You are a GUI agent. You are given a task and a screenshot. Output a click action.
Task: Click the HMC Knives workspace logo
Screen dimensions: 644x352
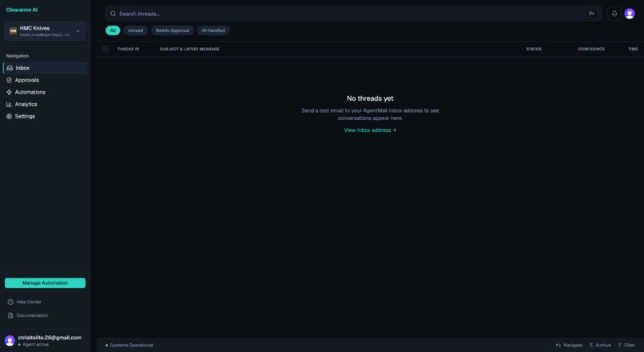(x=13, y=31)
